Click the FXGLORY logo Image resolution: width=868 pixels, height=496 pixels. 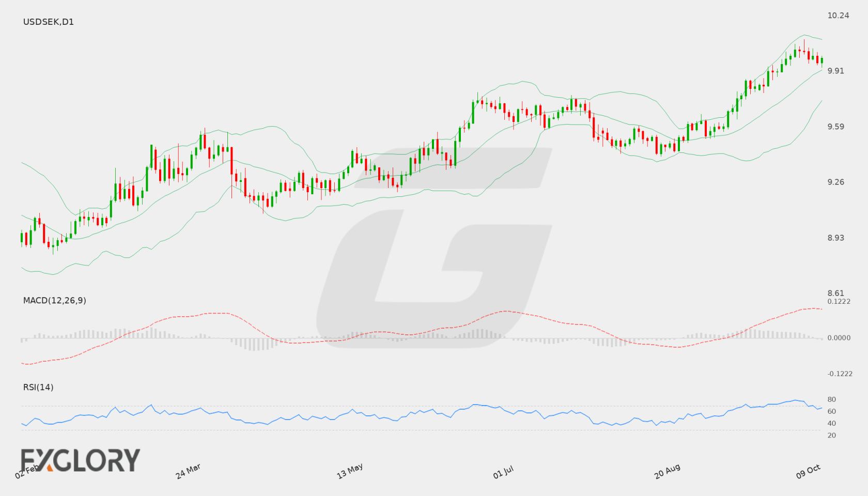(81, 460)
